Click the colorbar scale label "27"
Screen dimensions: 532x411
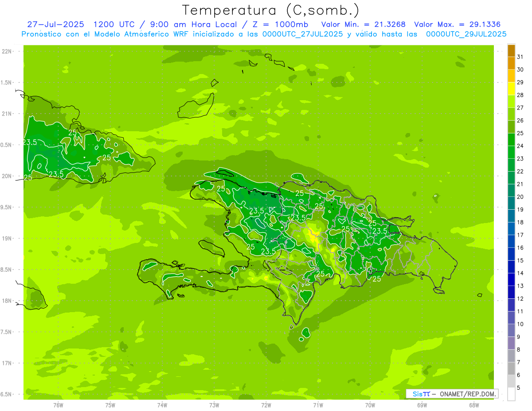(x=520, y=108)
